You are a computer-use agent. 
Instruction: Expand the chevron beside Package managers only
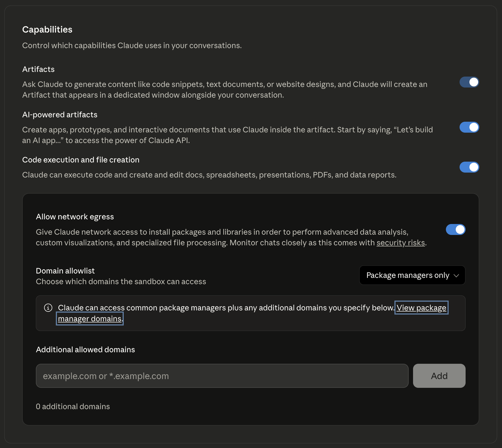(x=456, y=276)
